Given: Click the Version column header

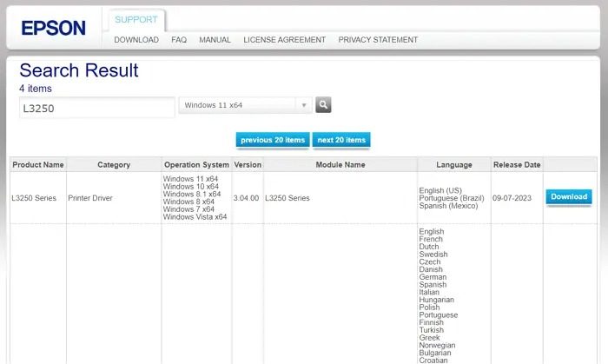Looking at the screenshot, I should [248, 164].
